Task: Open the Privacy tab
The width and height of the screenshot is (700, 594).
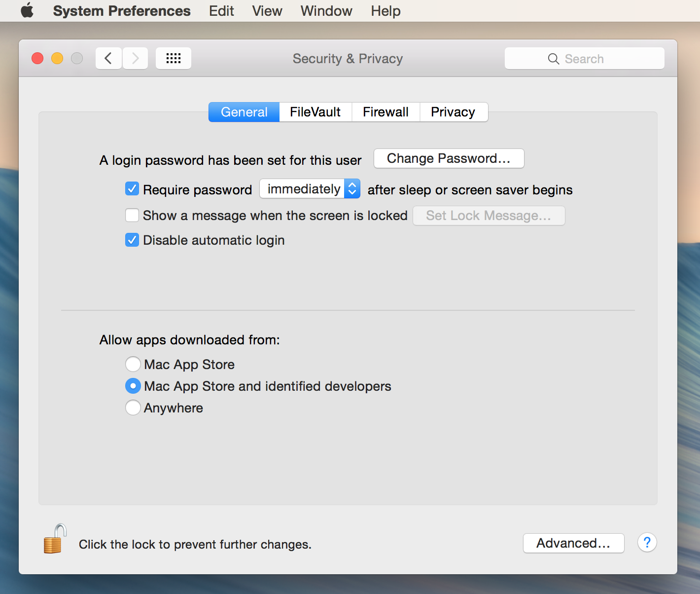Action: [x=453, y=112]
